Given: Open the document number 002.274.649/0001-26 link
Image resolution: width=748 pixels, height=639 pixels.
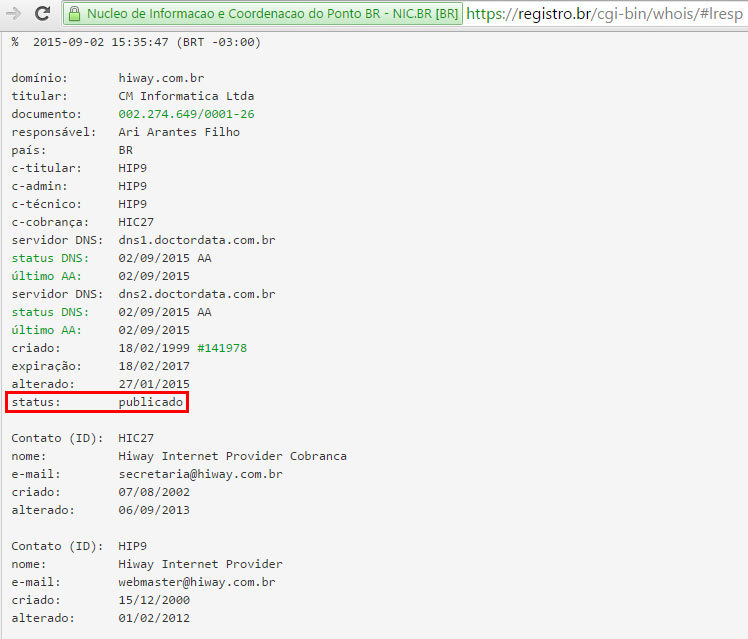Looking at the screenshot, I should click(186, 114).
